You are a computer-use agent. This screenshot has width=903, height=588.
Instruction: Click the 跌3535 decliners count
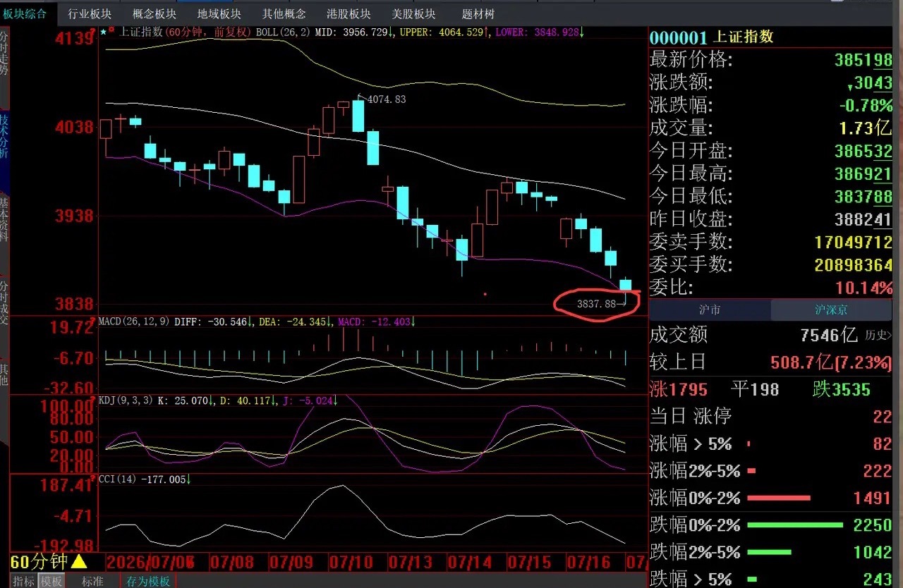tap(842, 389)
